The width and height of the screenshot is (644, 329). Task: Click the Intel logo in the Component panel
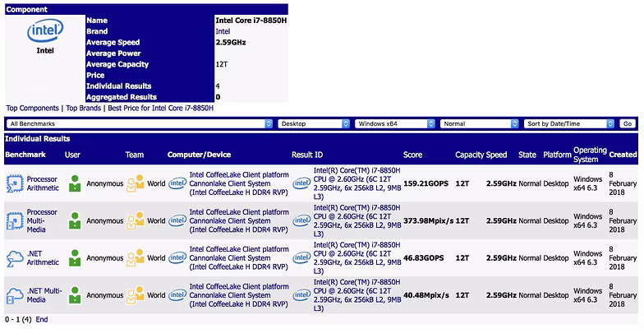(x=45, y=31)
